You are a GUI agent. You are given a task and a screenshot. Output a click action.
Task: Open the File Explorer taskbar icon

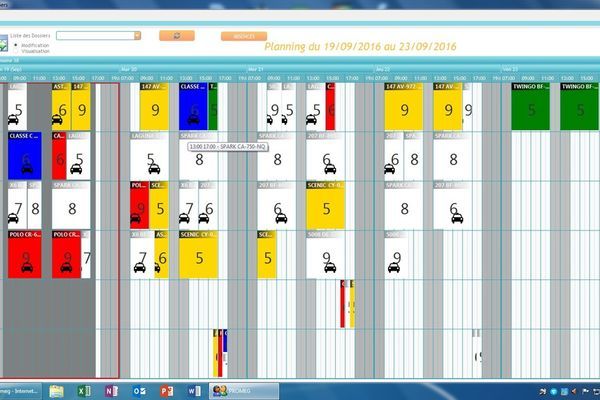[x=56, y=390]
